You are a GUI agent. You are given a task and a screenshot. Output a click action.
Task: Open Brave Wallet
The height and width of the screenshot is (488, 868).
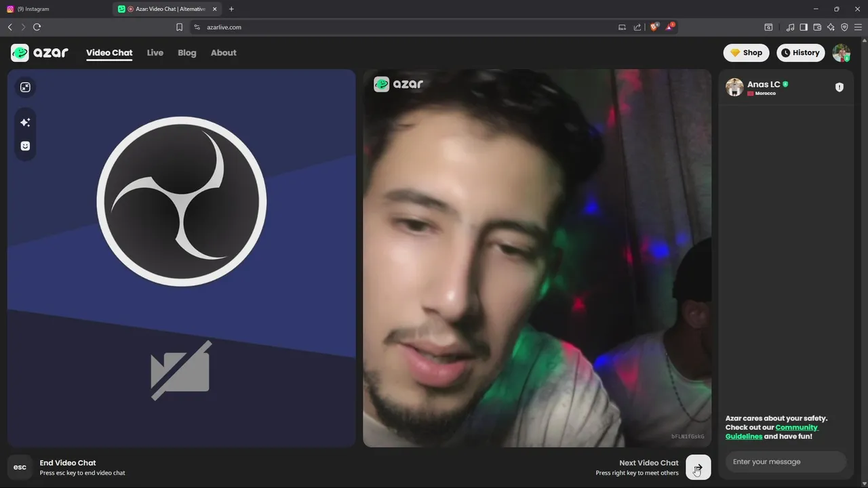coord(817,27)
